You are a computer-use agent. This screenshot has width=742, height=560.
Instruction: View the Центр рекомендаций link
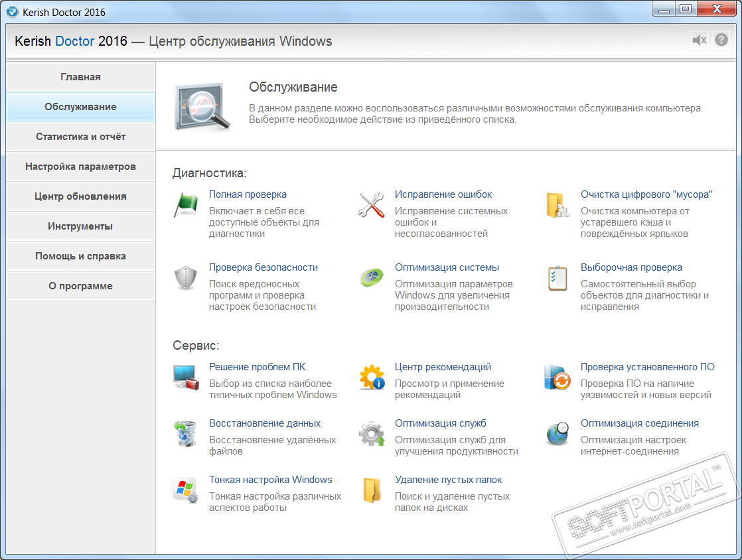point(443,366)
